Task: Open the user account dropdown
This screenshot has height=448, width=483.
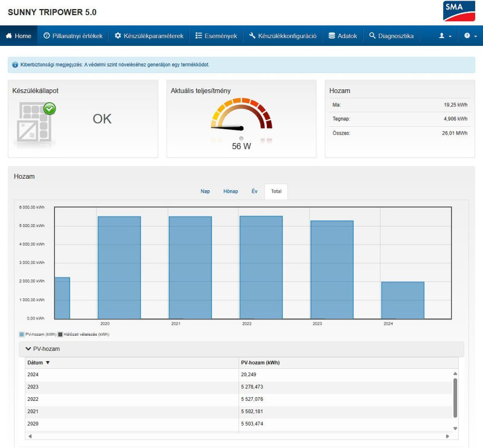Action: point(445,36)
